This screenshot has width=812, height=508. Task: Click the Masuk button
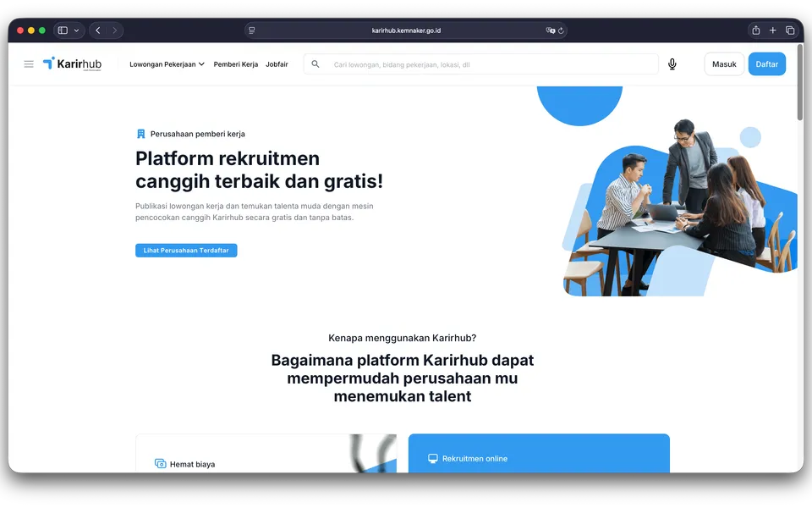(x=724, y=63)
